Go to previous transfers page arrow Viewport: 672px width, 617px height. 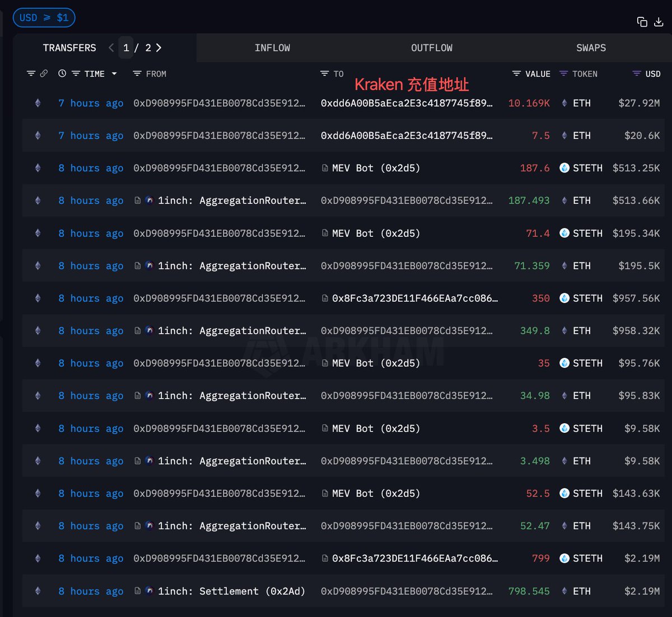point(111,48)
